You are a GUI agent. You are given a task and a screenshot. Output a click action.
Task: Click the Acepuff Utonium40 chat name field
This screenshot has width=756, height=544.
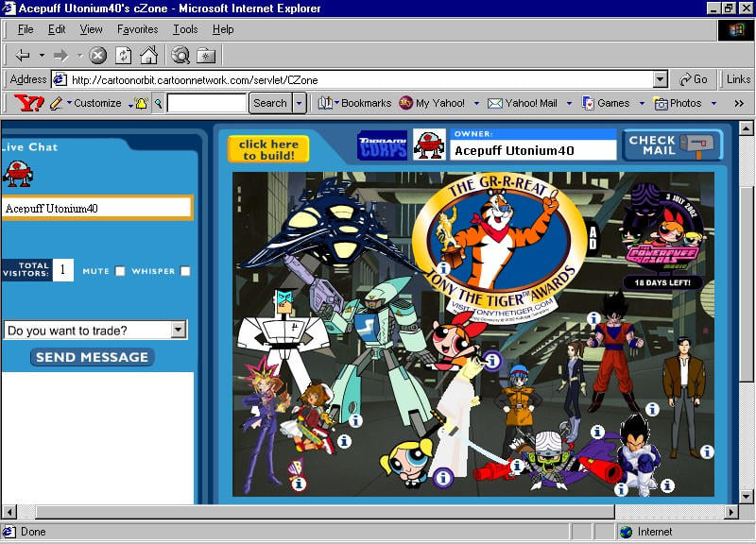[96, 208]
